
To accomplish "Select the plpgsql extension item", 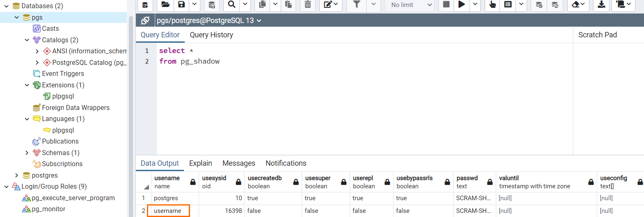I will point(63,96).
